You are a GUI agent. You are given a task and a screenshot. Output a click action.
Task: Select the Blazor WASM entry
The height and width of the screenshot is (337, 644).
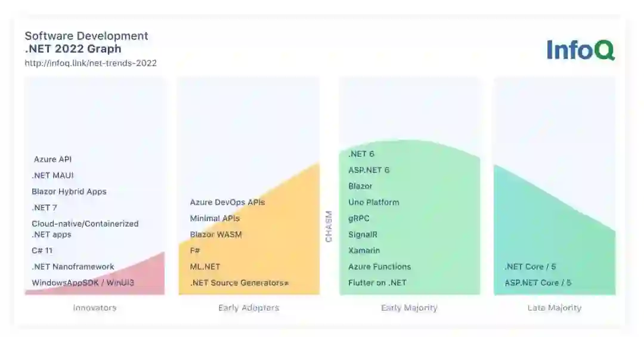coord(216,234)
